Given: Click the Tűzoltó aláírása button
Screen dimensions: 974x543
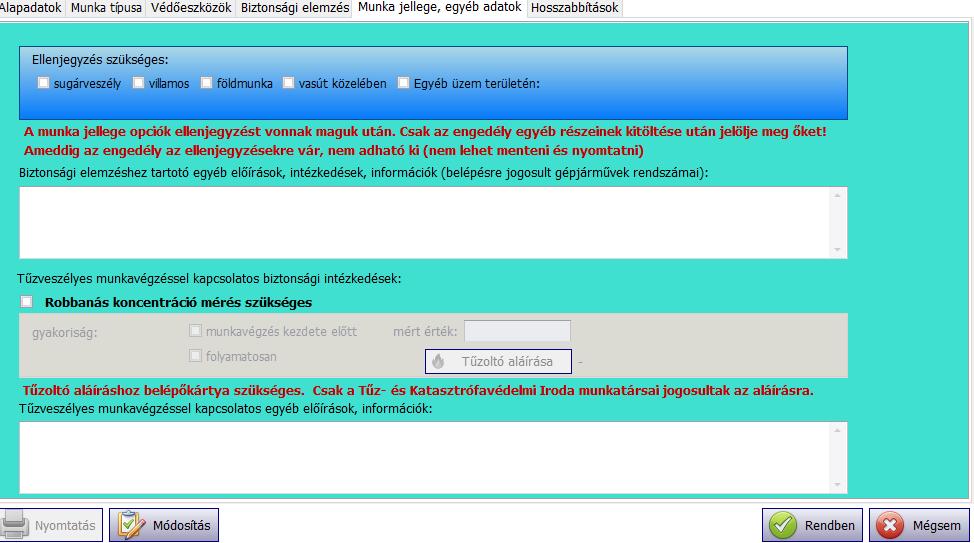Looking at the screenshot, I should (498, 362).
